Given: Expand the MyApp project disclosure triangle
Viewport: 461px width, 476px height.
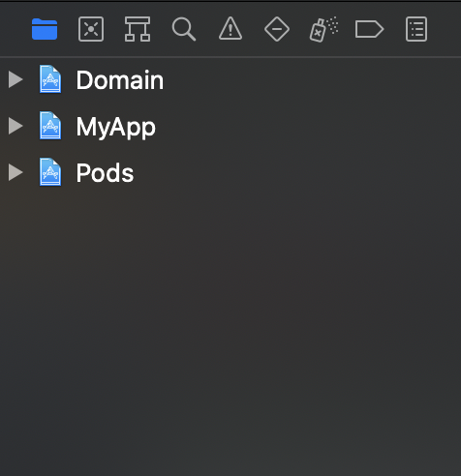Looking at the screenshot, I should 15,126.
